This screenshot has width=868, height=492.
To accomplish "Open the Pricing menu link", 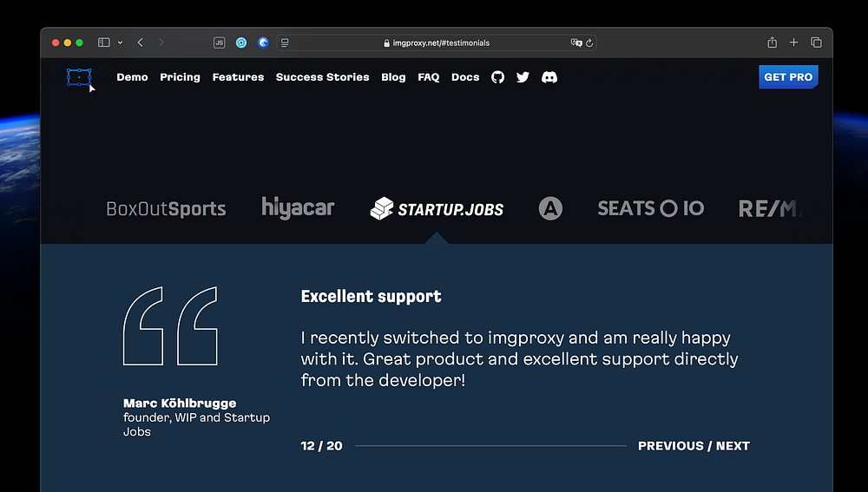I will click(x=180, y=77).
